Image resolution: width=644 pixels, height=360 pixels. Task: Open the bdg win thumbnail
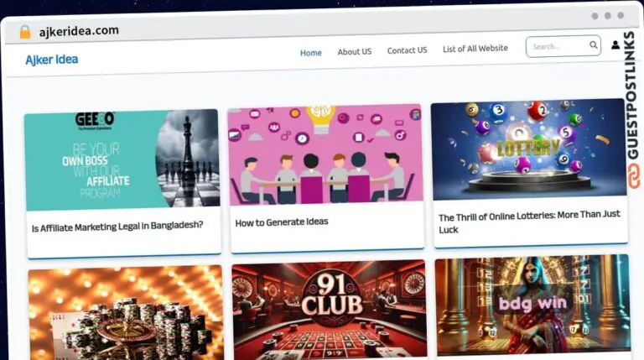[532, 305]
